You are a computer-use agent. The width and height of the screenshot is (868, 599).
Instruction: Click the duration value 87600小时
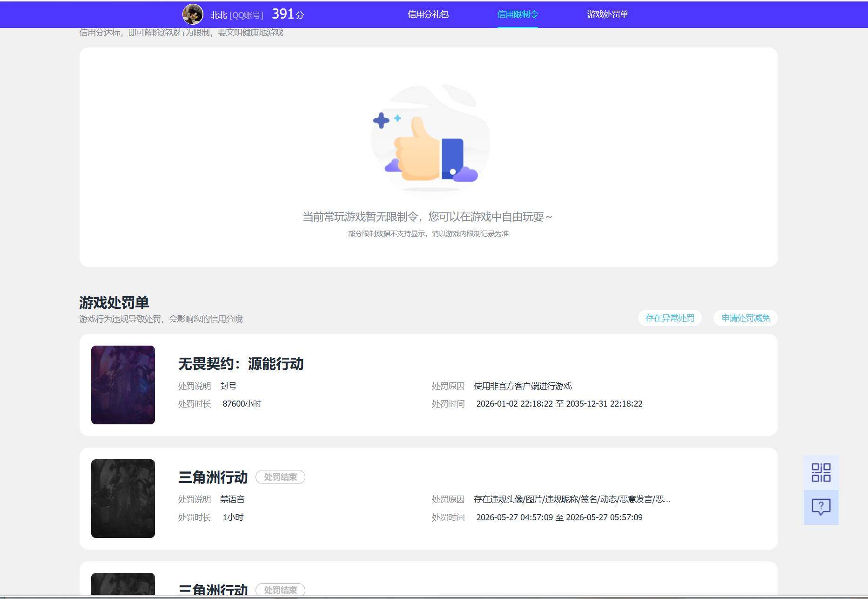click(242, 404)
